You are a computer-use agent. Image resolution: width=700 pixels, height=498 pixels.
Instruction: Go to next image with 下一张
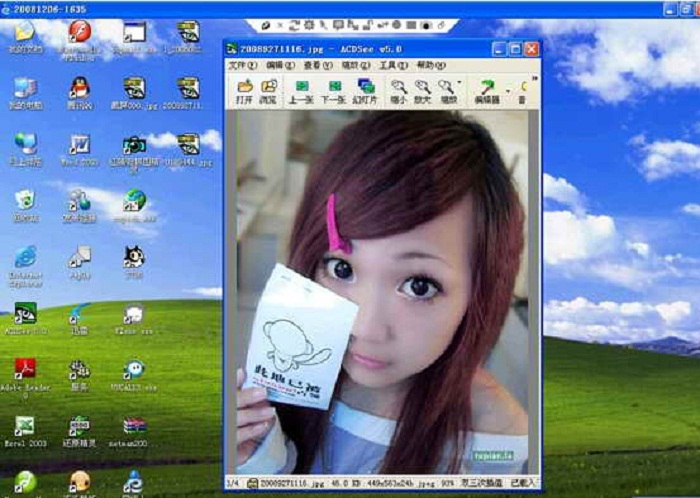(334, 91)
